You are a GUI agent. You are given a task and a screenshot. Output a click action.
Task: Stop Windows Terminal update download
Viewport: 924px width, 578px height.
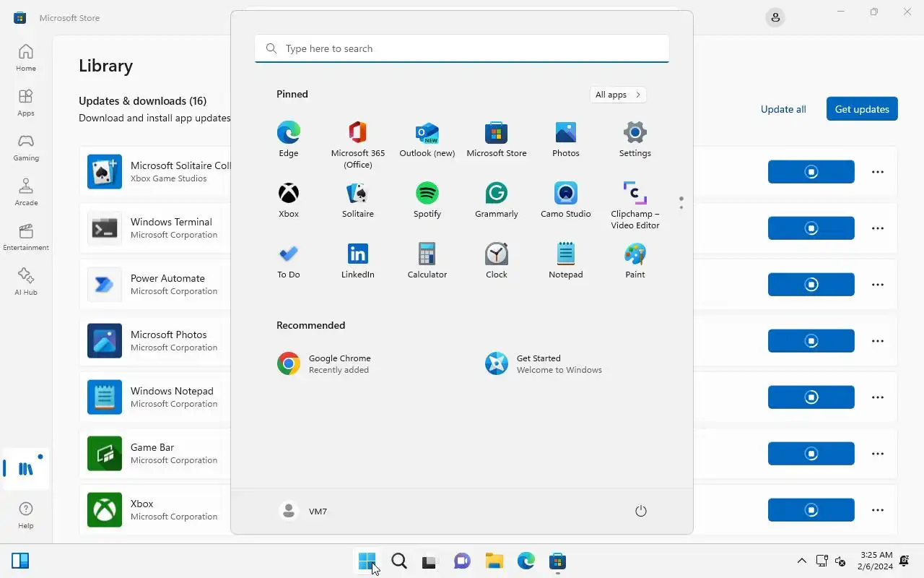[811, 228]
